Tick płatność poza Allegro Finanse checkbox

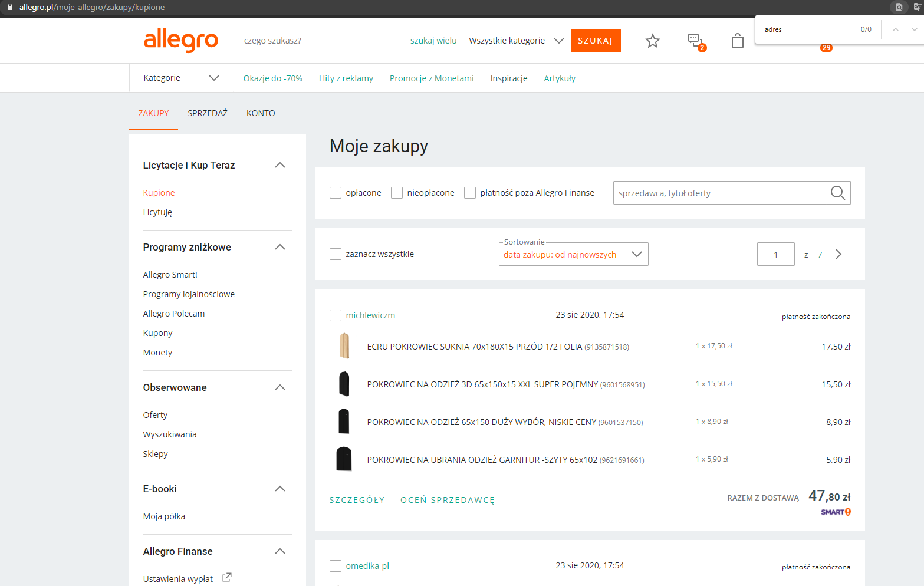coord(470,193)
